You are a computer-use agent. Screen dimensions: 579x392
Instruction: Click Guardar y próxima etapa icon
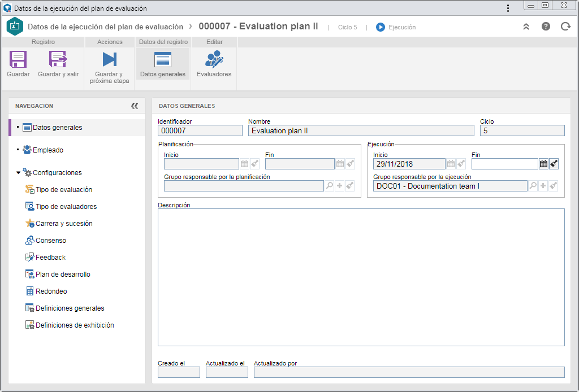pos(109,59)
